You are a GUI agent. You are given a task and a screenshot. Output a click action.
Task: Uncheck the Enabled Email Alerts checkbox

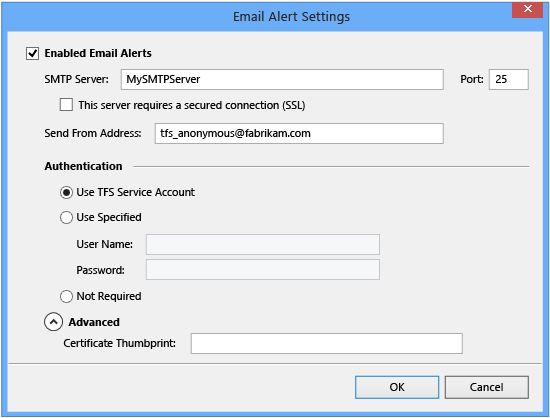pyautogui.click(x=32, y=54)
